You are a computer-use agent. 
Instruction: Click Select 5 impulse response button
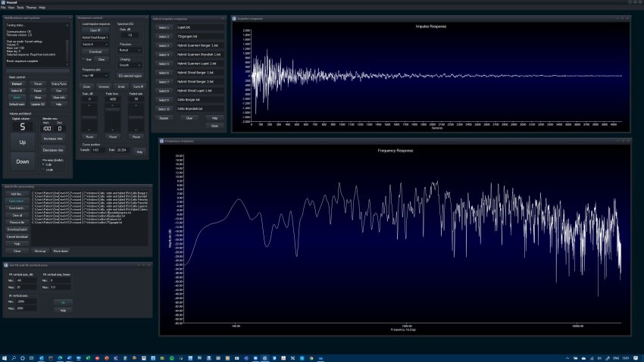(164, 63)
